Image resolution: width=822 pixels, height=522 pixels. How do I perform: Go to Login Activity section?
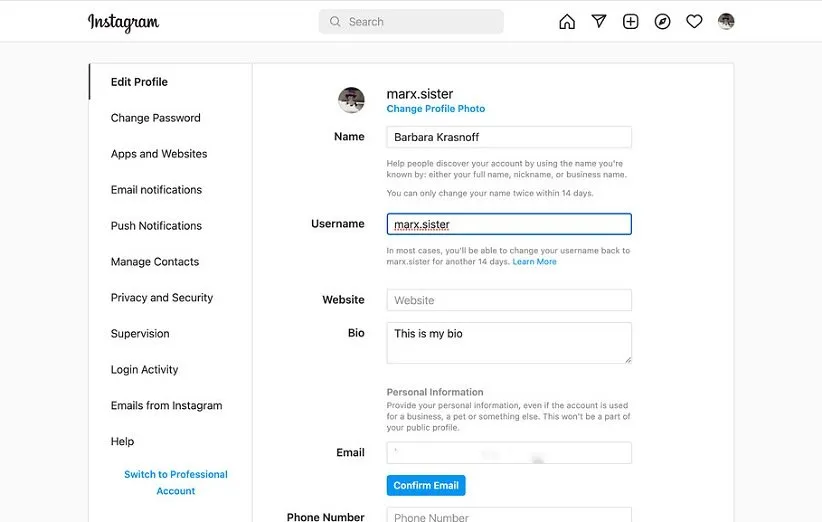coord(145,370)
